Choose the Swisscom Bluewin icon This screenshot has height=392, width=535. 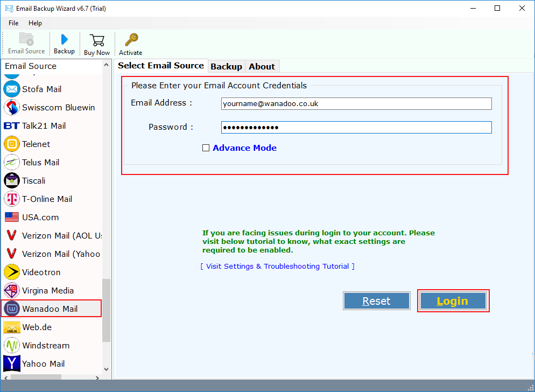click(12, 108)
